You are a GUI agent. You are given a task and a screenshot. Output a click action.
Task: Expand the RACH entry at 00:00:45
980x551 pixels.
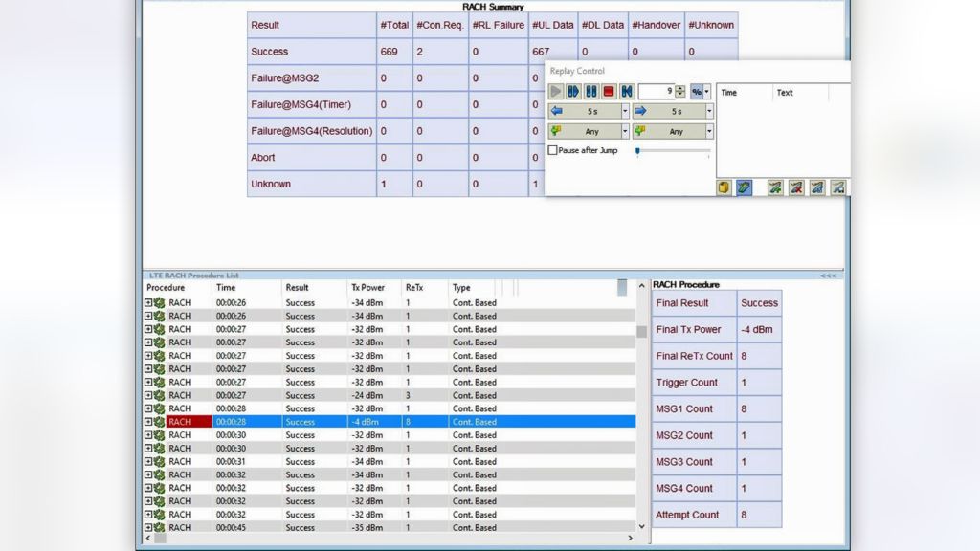[x=148, y=527]
